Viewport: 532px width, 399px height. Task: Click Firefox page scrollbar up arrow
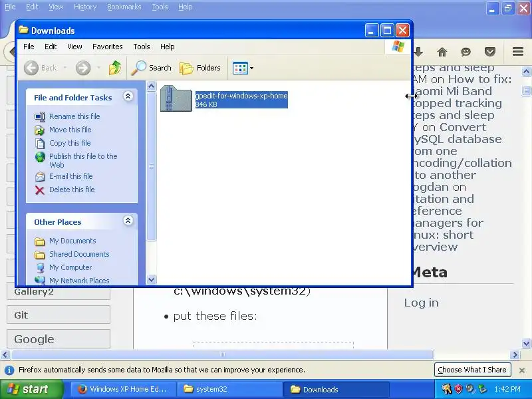click(526, 71)
